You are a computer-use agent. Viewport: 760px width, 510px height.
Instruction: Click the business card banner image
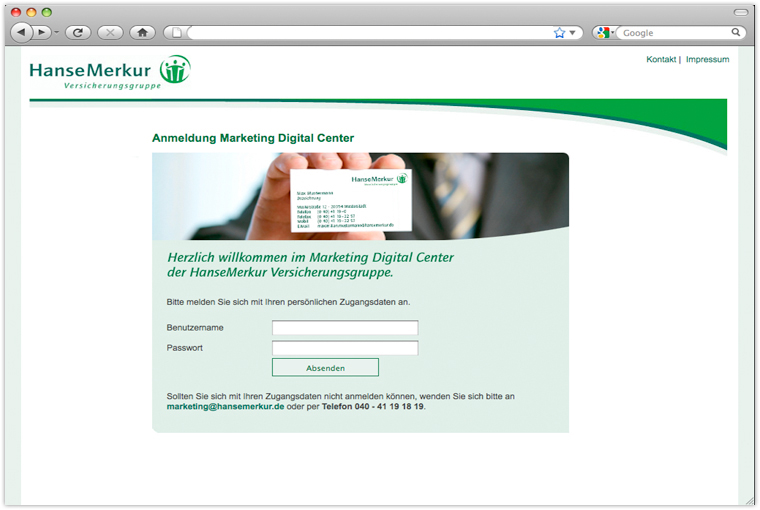pyautogui.click(x=360, y=196)
